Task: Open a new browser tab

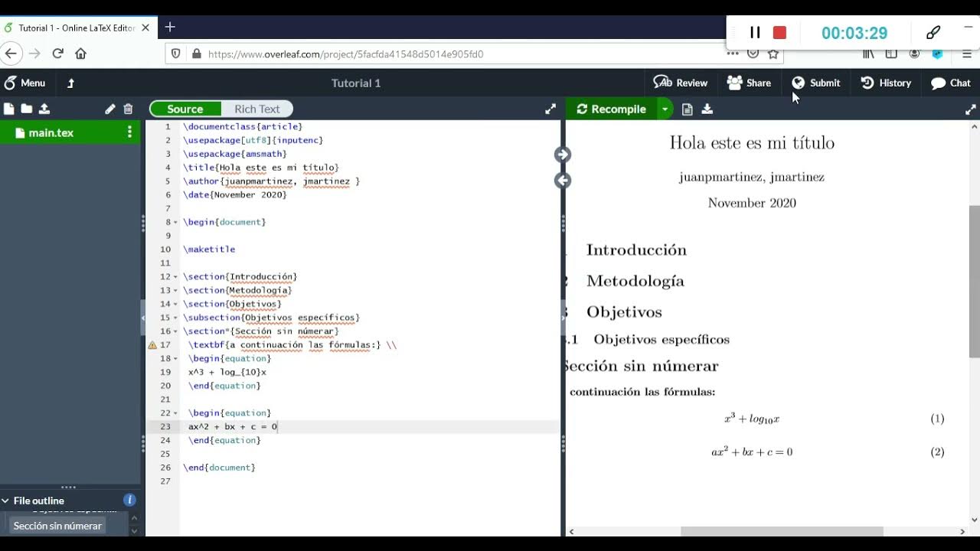Action: (x=170, y=27)
